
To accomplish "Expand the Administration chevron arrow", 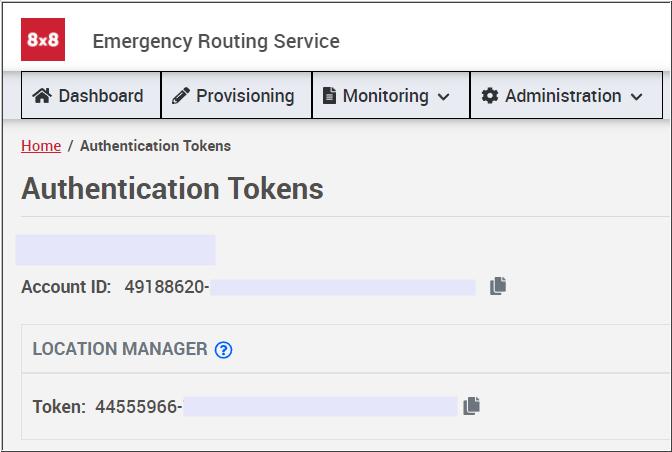I will click(637, 97).
